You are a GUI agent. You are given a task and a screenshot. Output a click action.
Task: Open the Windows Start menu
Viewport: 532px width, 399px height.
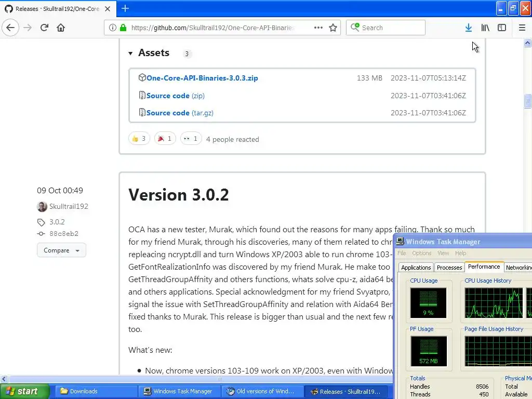[x=24, y=391]
